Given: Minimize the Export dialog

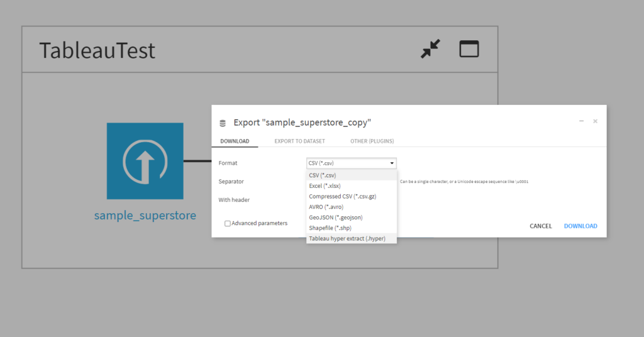Looking at the screenshot, I should [x=581, y=121].
